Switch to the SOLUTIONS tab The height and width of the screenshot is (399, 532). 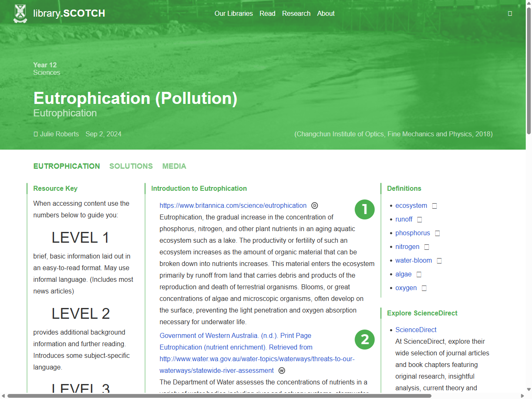(131, 166)
